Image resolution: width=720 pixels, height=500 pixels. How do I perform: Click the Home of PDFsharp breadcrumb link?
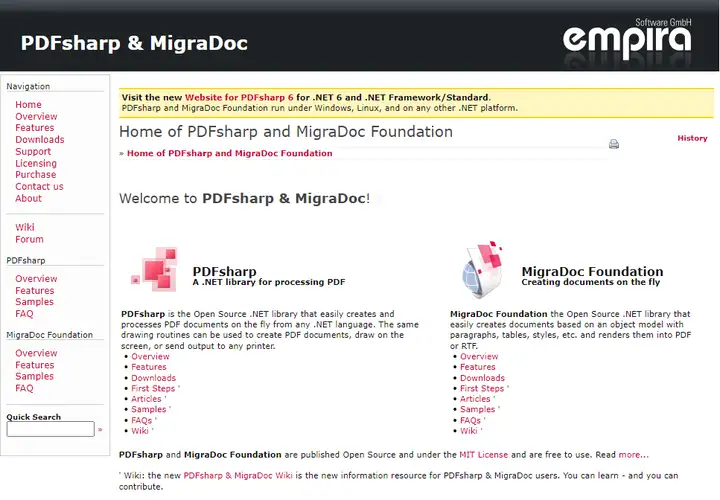tap(230, 153)
